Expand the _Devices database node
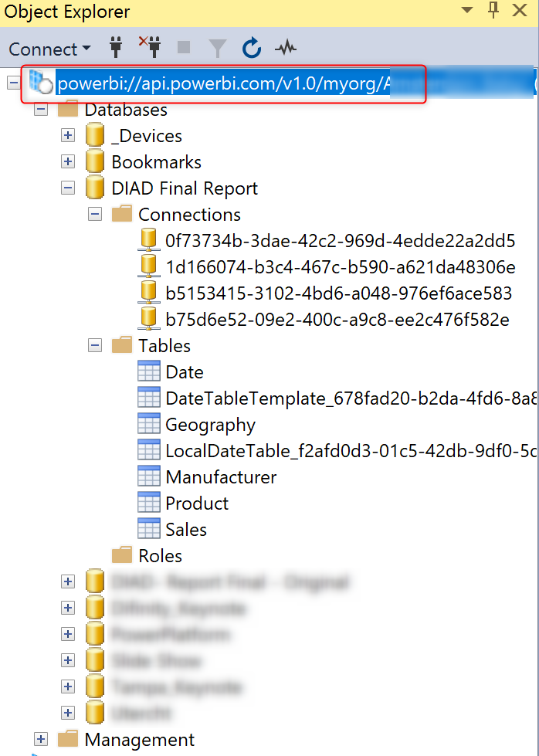 [x=68, y=135]
